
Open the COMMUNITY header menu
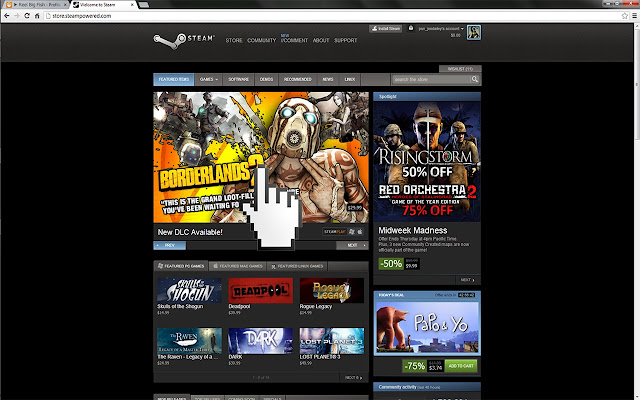pyautogui.click(x=262, y=40)
